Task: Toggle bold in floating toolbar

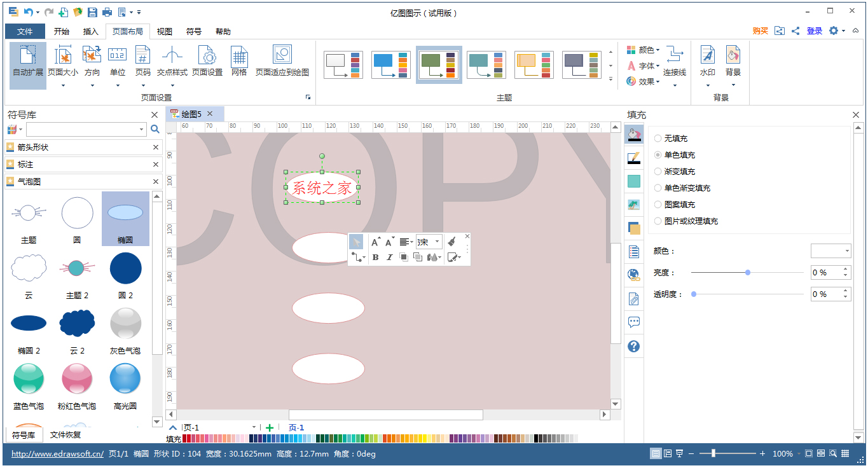Action: (x=375, y=257)
